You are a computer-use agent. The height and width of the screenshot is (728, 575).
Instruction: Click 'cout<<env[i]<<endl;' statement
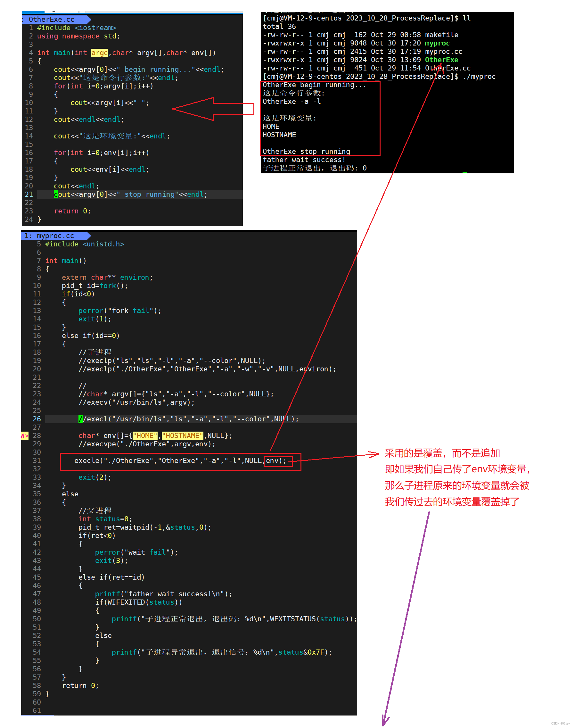pyautogui.click(x=110, y=170)
